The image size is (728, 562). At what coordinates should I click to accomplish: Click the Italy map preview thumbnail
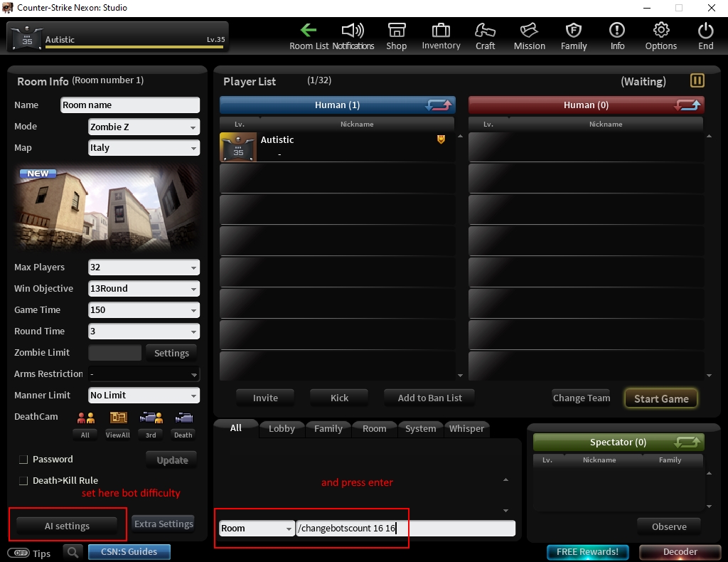point(107,208)
